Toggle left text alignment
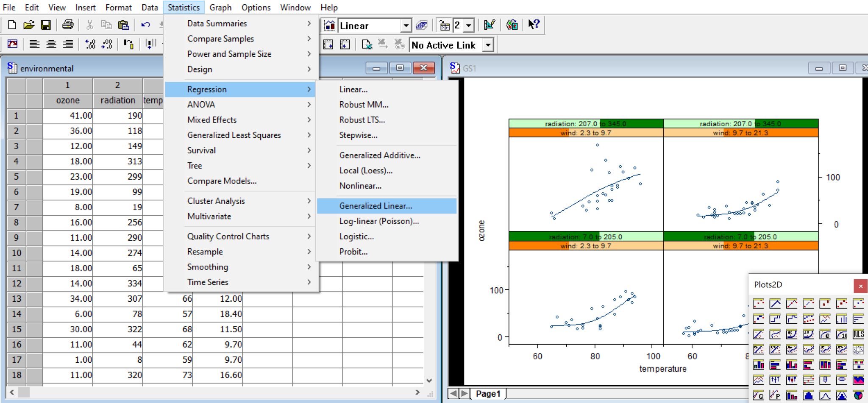Screen dimensions: 868x403 pyautogui.click(x=34, y=44)
